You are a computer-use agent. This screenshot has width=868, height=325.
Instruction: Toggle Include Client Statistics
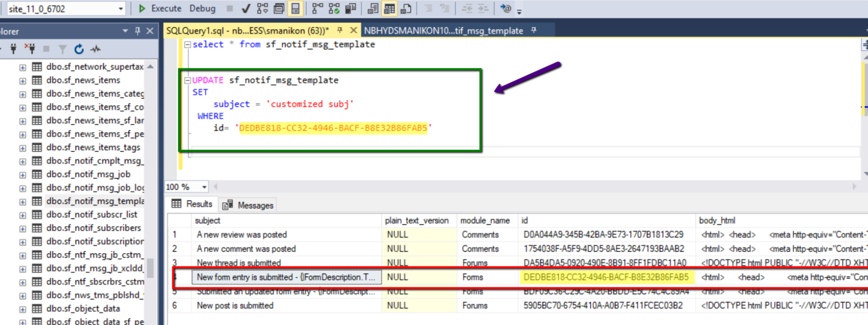[x=350, y=8]
